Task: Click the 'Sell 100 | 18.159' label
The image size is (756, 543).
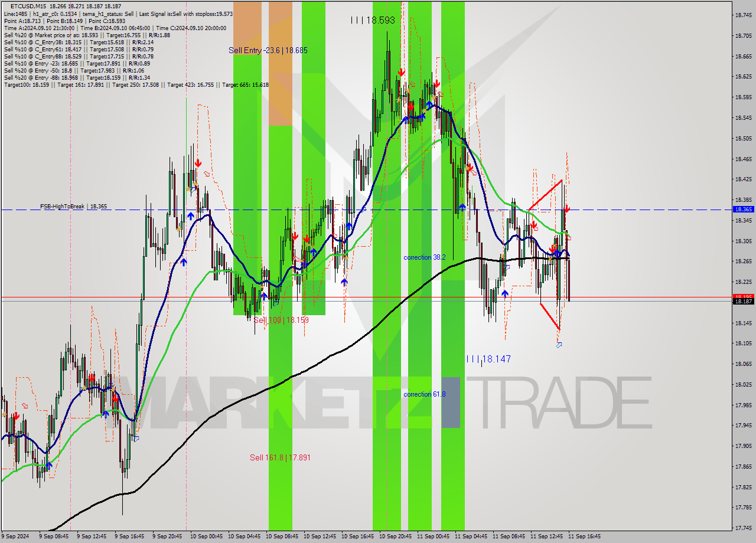Action: click(281, 320)
